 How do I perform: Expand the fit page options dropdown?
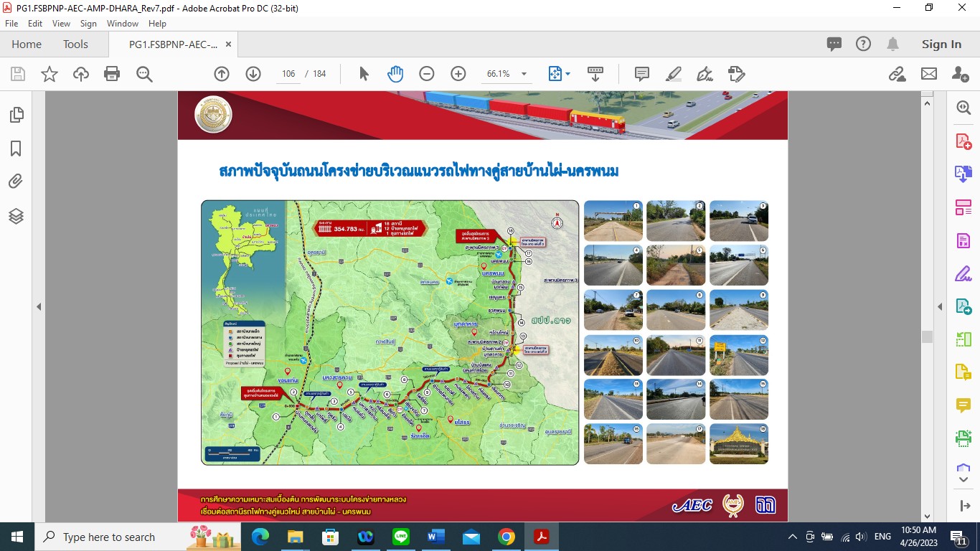(x=568, y=74)
